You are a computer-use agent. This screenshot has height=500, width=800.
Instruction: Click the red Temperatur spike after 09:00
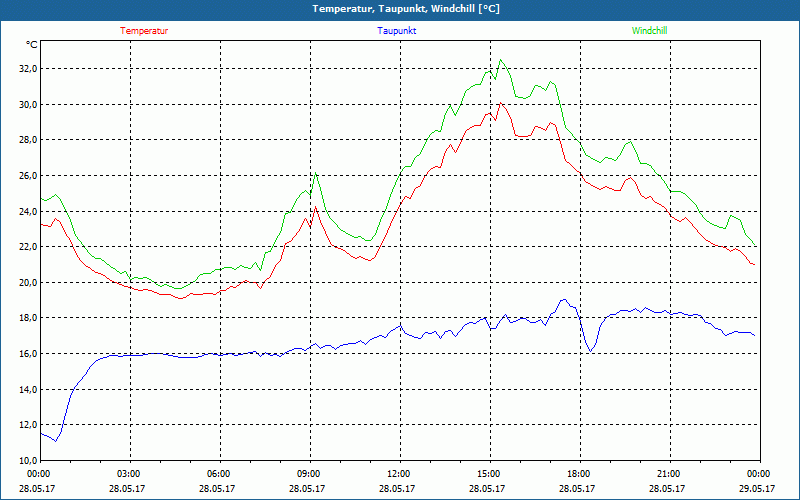click(x=315, y=207)
